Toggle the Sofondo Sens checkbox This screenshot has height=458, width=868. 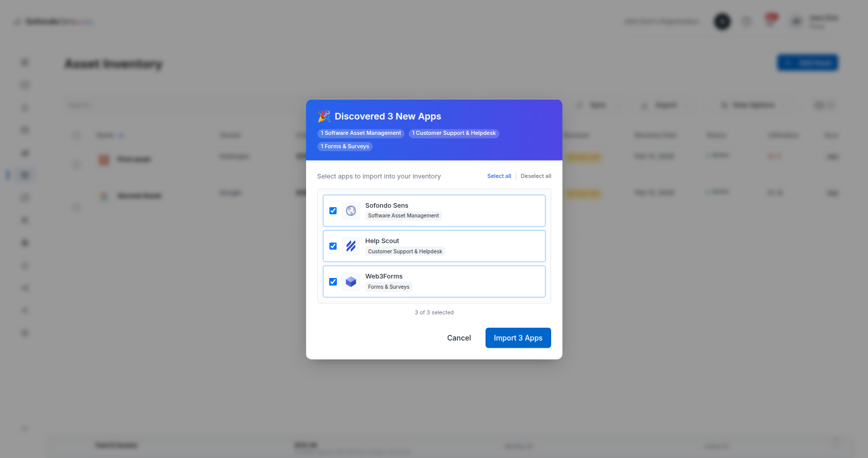tap(333, 211)
